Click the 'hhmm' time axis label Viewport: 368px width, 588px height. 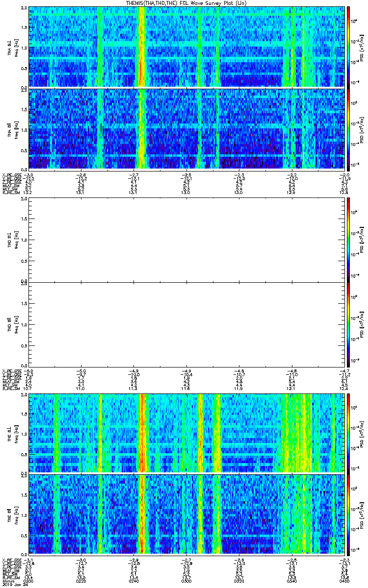click(7, 581)
